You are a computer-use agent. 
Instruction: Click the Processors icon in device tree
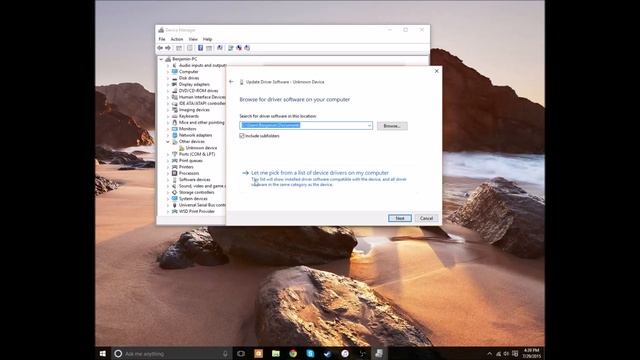pyautogui.click(x=175, y=173)
